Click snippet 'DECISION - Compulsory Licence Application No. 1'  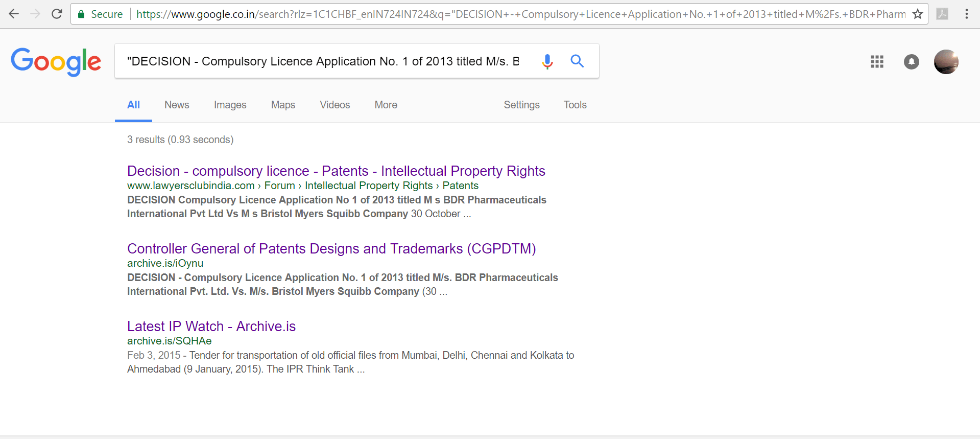coord(342,284)
